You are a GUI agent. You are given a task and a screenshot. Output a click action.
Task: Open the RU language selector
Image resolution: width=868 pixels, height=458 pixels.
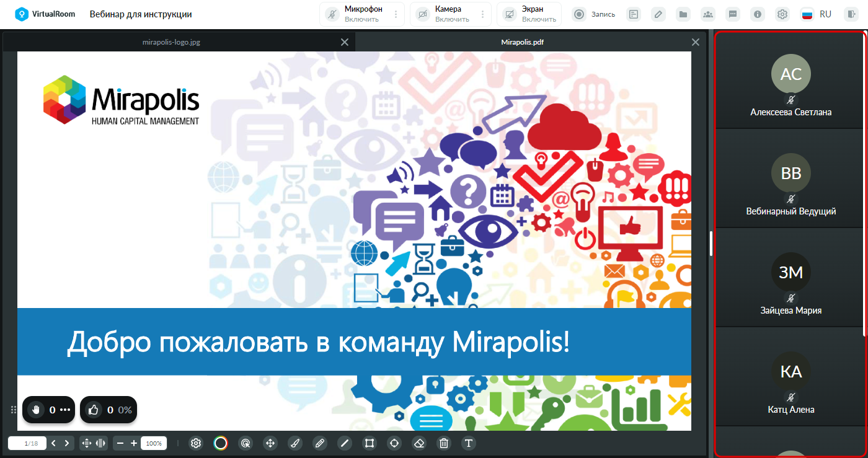pyautogui.click(x=817, y=14)
